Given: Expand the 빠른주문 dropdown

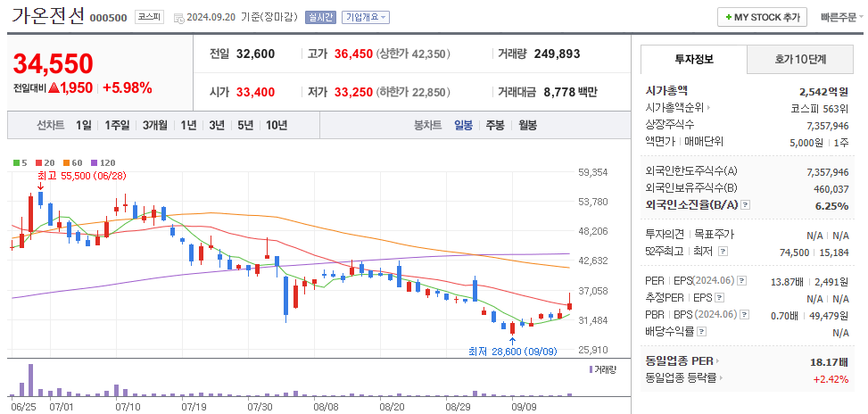Looking at the screenshot, I should (841, 17).
